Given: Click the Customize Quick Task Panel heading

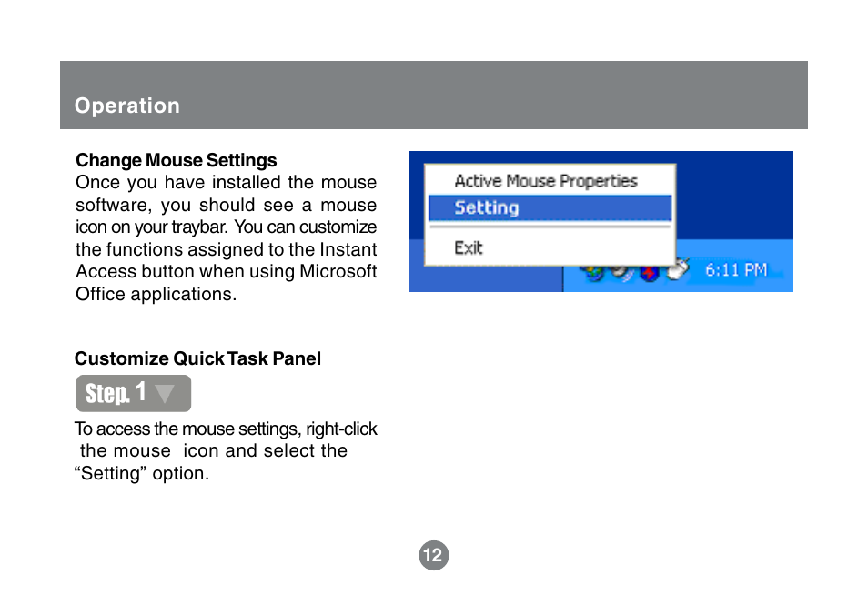Looking at the screenshot, I should tap(197, 358).
